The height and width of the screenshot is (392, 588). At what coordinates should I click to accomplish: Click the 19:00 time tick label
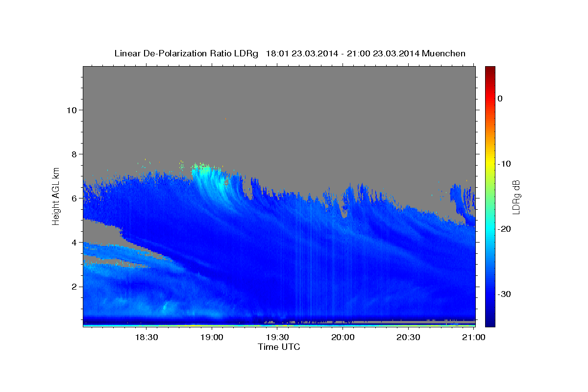coord(212,337)
